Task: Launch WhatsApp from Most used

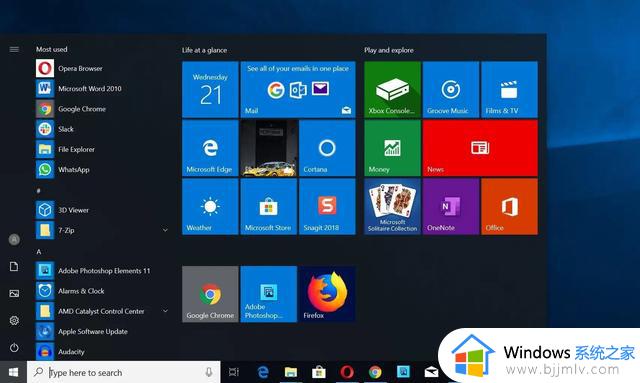Action: pyautogui.click(x=102, y=169)
